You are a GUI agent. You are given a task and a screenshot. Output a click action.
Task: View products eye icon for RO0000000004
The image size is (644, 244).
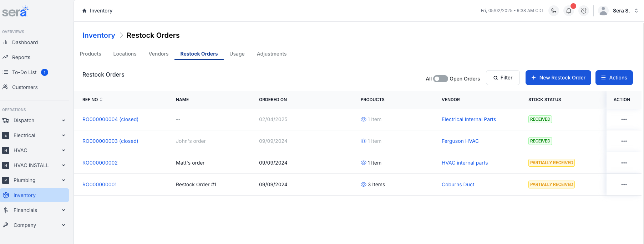tap(364, 119)
